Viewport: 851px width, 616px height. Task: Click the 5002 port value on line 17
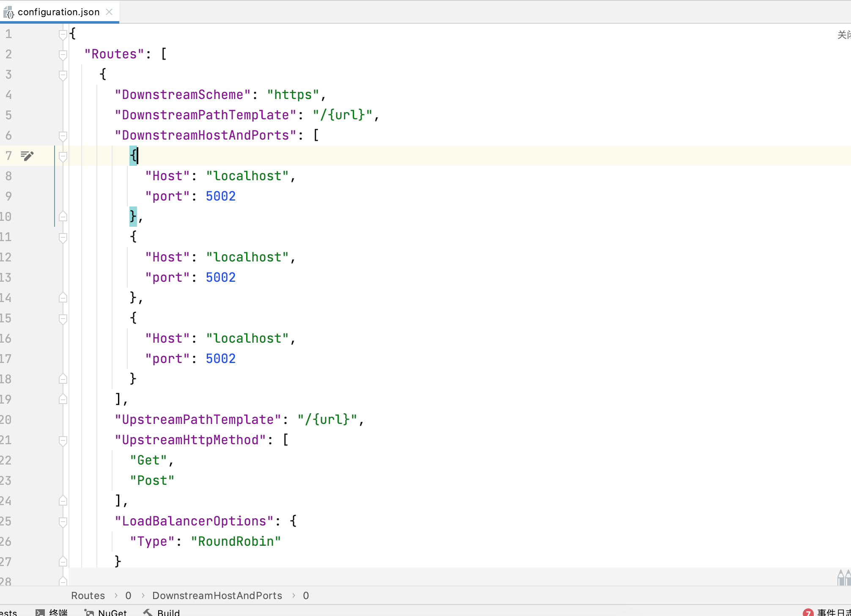pos(221,359)
